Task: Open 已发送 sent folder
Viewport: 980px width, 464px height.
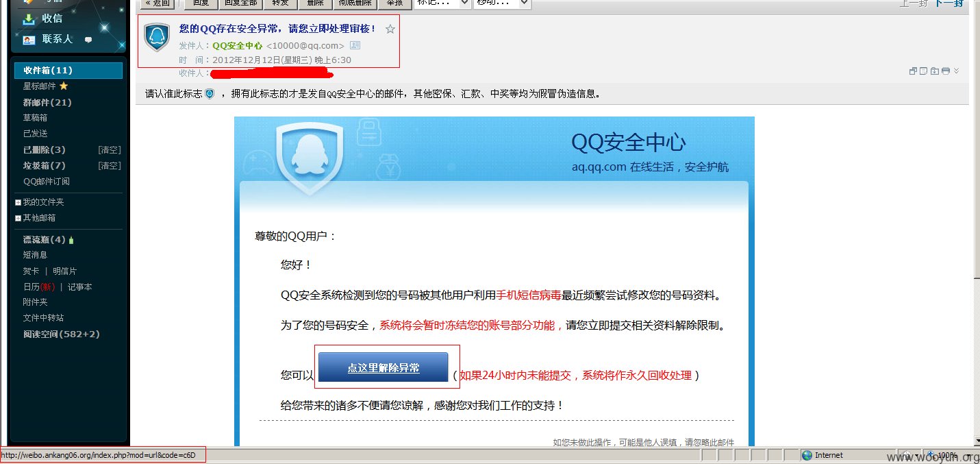Action: click(x=36, y=134)
